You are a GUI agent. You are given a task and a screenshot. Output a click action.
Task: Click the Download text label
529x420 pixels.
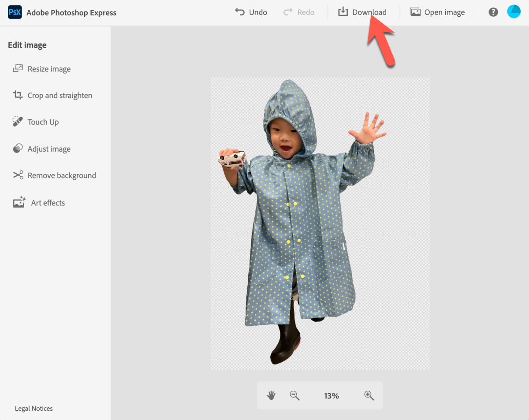[369, 12]
